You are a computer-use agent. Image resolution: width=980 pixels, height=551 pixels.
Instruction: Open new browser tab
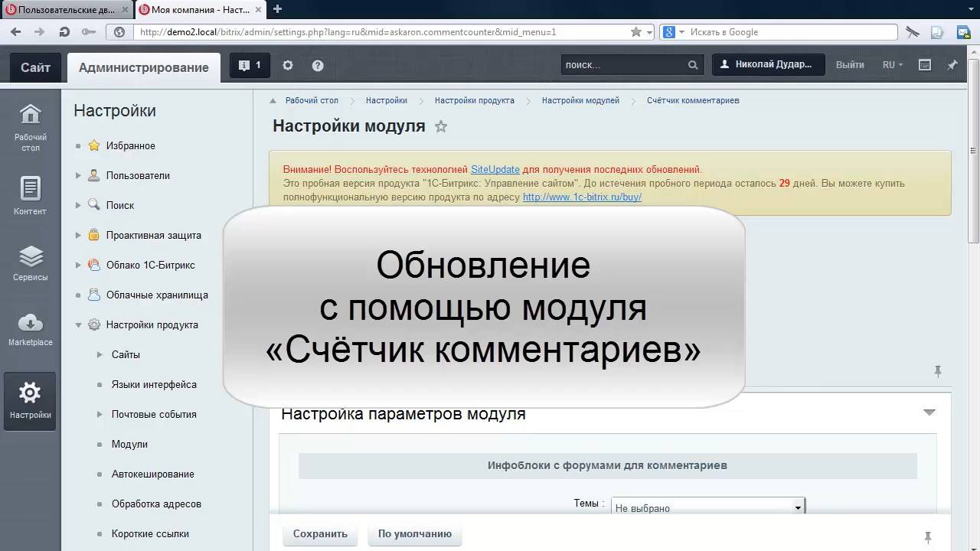277,9
